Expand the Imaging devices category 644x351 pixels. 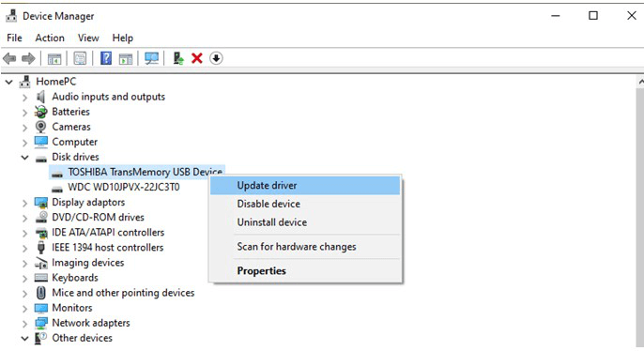24,264
